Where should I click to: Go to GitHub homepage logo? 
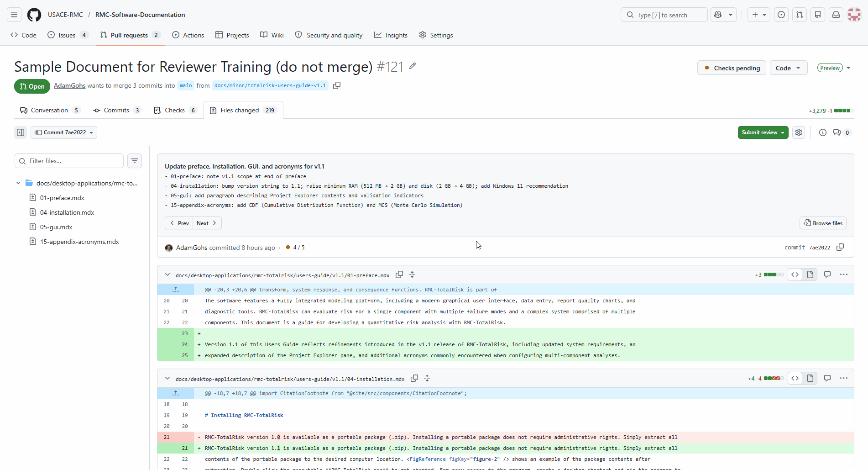[34, 15]
